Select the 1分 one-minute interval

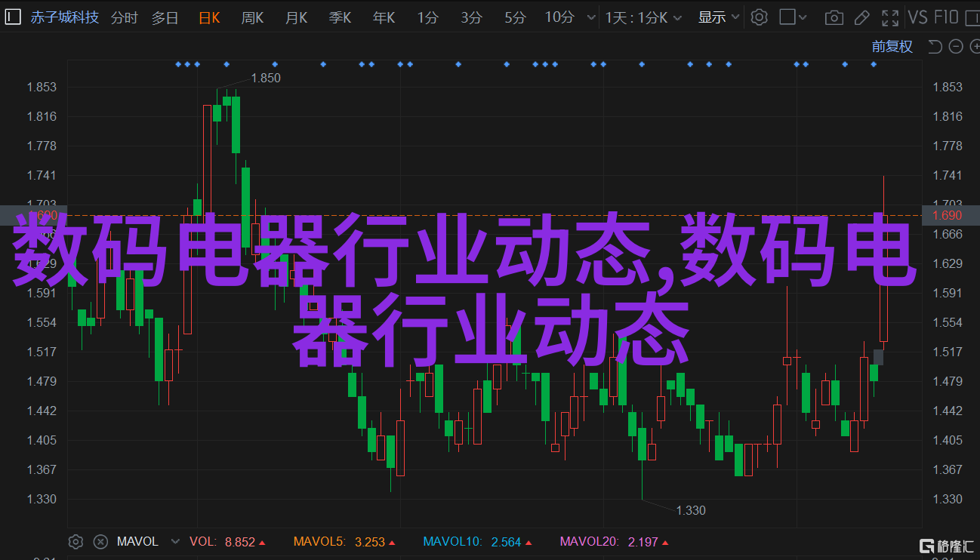click(x=427, y=17)
